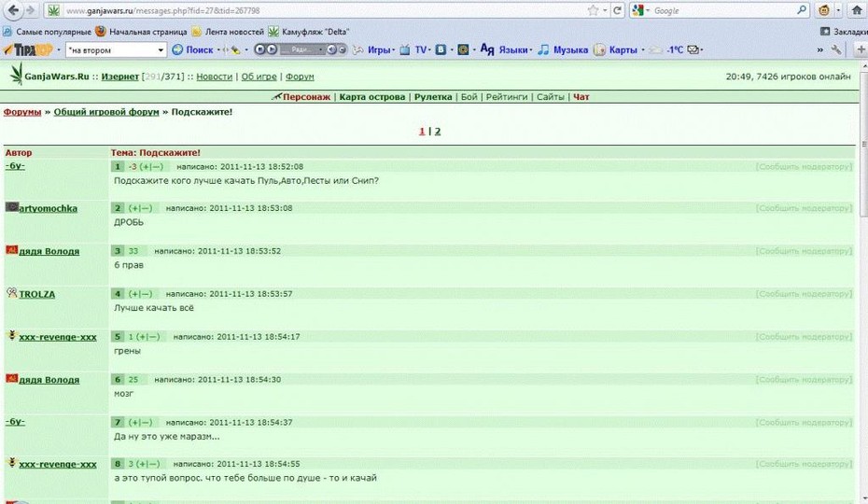Expand the toolbar search box dropdown arrow
Image resolution: width=868 pixels, height=504 pixels.
pos(161,49)
